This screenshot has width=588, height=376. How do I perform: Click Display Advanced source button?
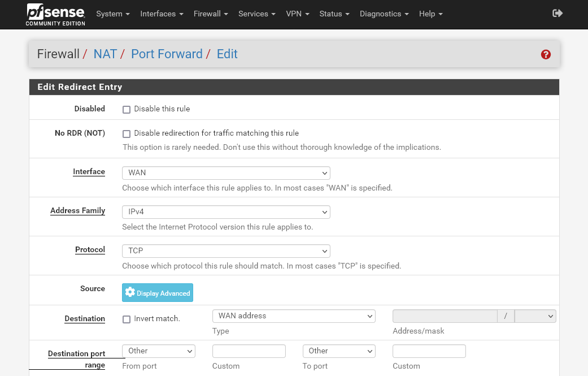(x=158, y=293)
